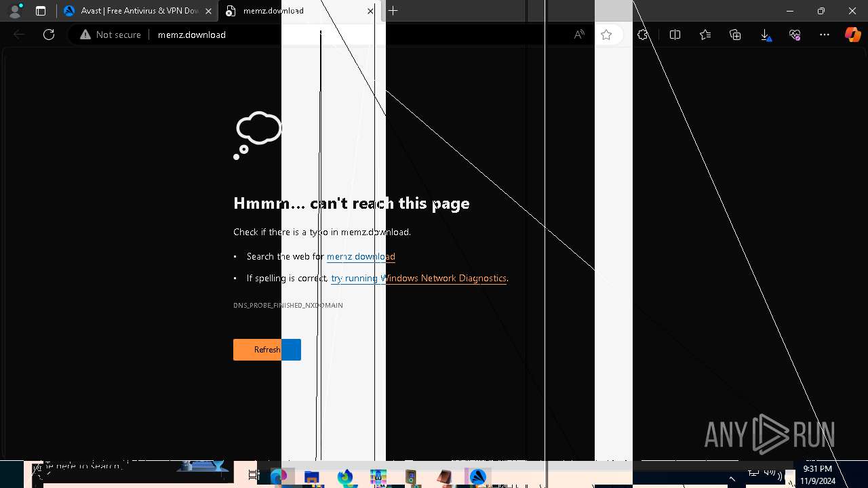Close the Avast Free Antivirus tab
The width and height of the screenshot is (868, 488).
(x=209, y=11)
